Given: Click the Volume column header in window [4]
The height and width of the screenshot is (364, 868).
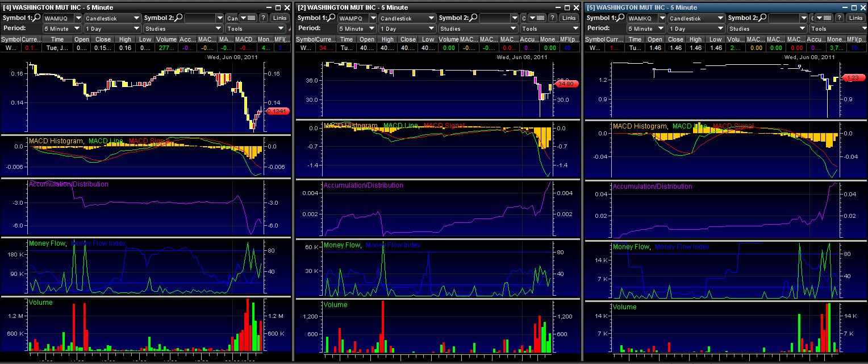Looking at the screenshot, I should coord(166,39).
